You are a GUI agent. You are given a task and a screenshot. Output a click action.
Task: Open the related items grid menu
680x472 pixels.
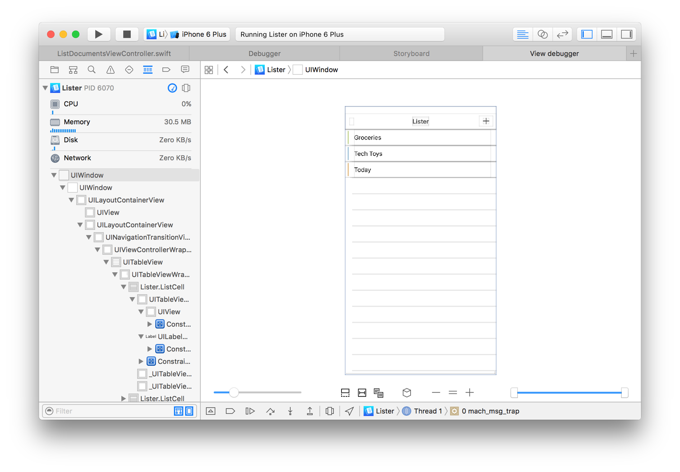(209, 70)
